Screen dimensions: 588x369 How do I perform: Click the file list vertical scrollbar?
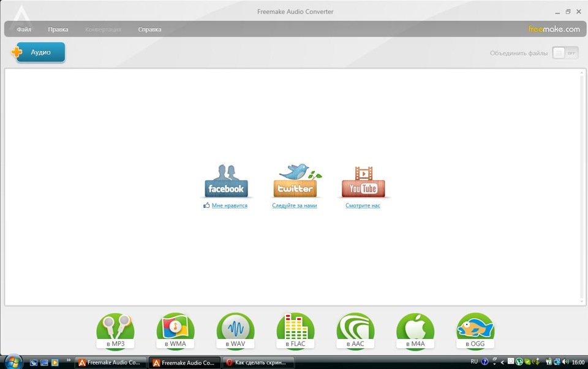pos(582,187)
